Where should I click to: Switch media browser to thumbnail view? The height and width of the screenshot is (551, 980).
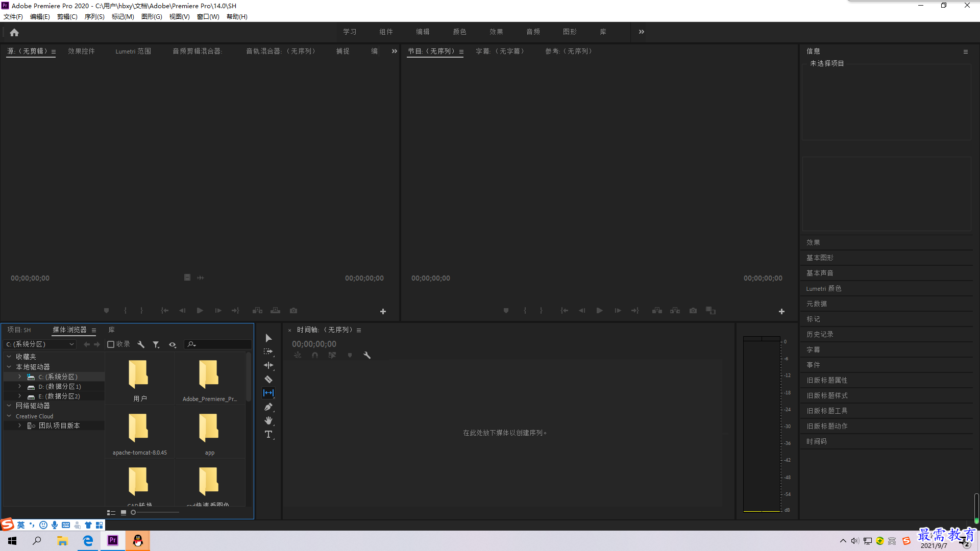124,513
